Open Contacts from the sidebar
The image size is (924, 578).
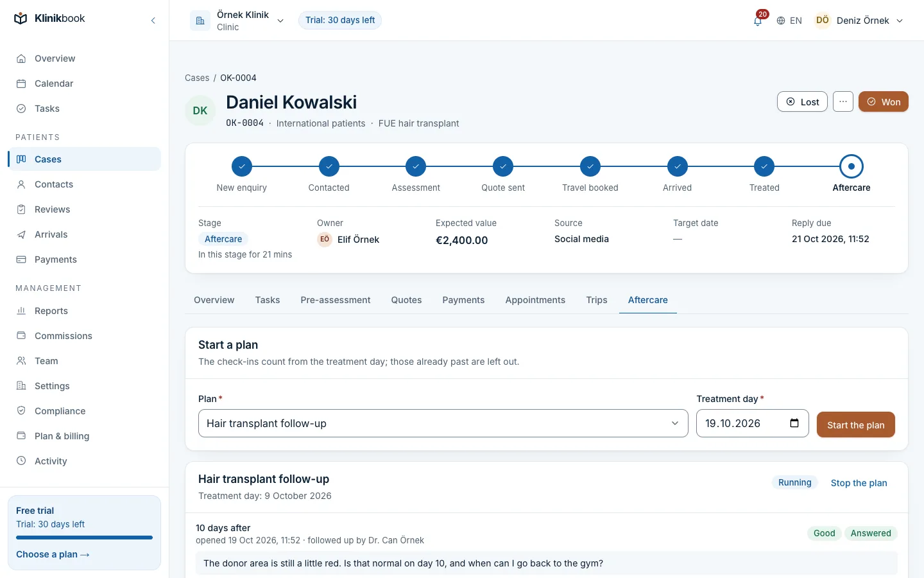[x=84, y=184]
